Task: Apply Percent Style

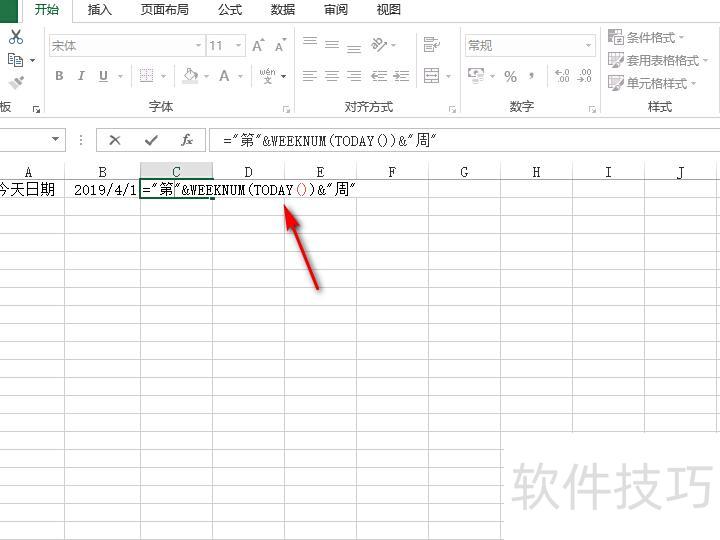Action: tap(510, 76)
